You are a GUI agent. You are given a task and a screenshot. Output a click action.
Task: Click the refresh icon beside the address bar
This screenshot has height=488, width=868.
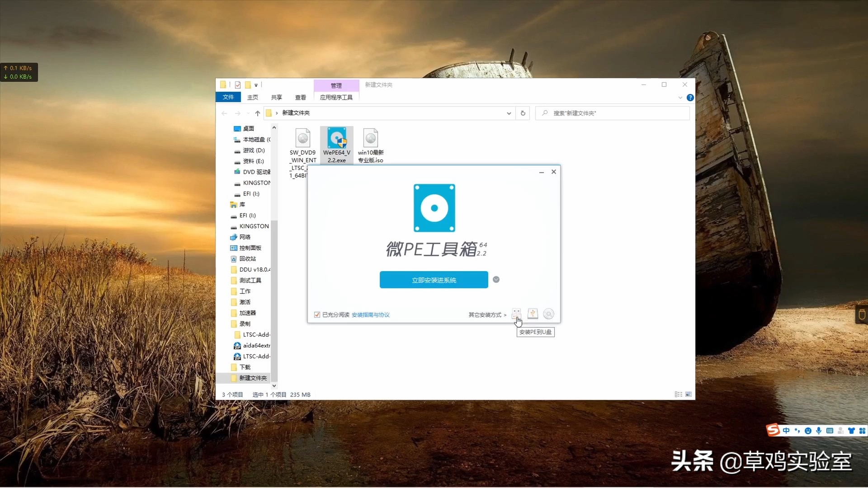[523, 113]
